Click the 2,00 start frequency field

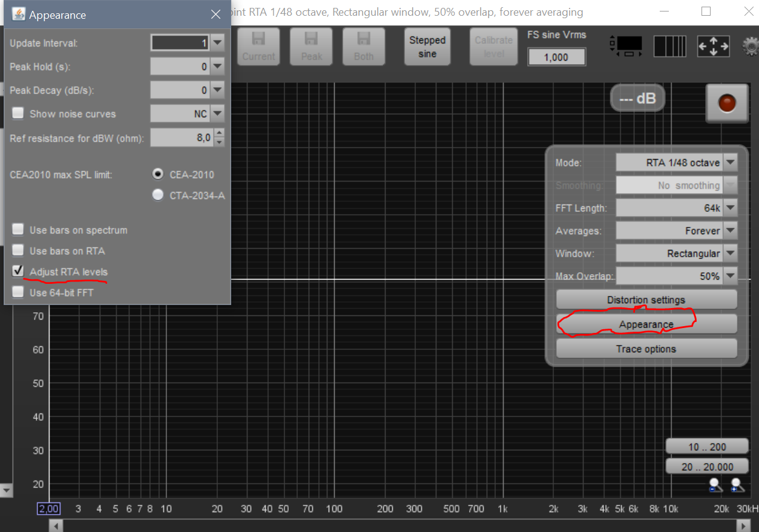(x=49, y=509)
